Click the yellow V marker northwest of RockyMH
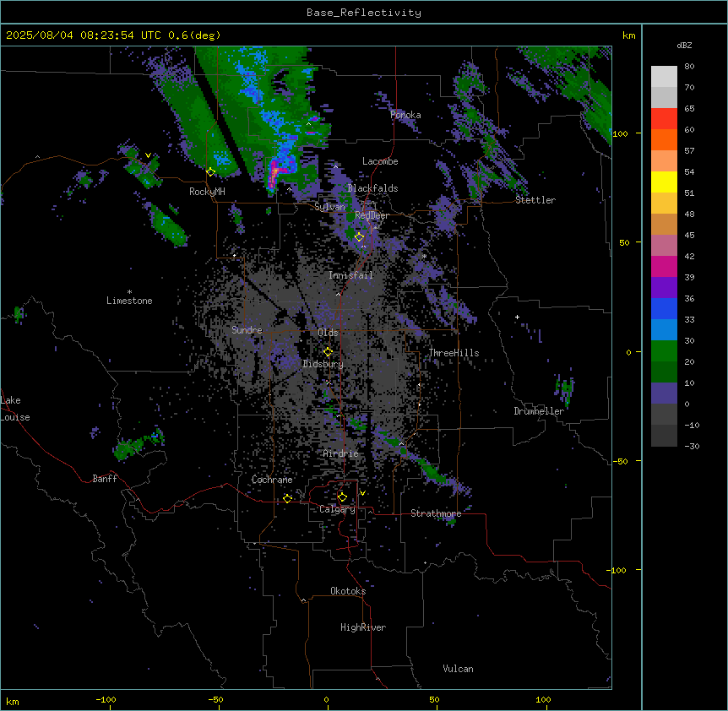This screenshot has height=711, width=728. 148,155
